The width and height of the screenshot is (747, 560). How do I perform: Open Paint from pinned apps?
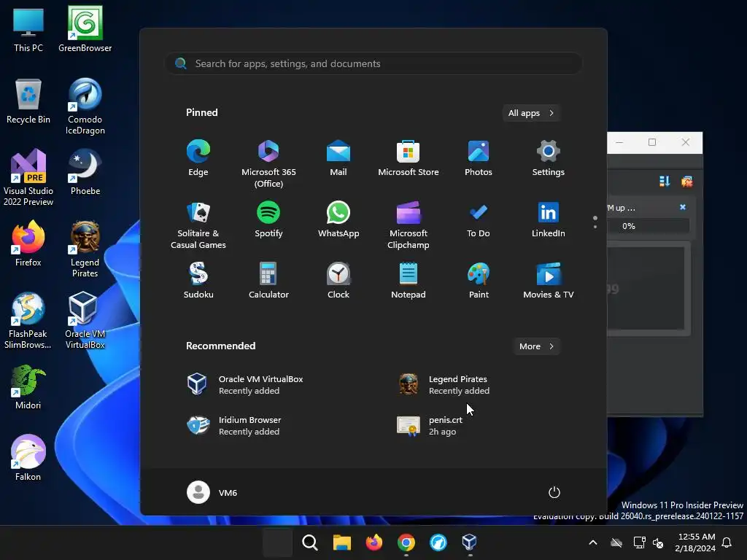479,281
